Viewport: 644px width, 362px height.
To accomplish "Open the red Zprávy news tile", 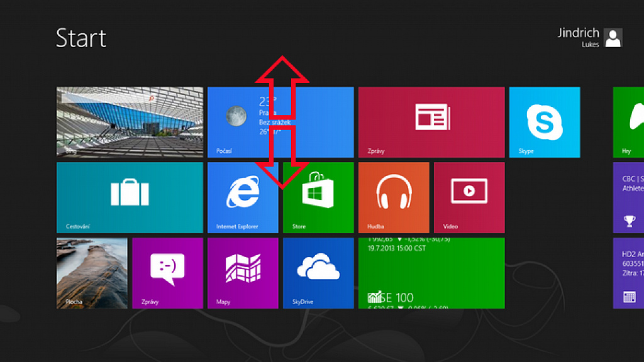I will coord(431,122).
